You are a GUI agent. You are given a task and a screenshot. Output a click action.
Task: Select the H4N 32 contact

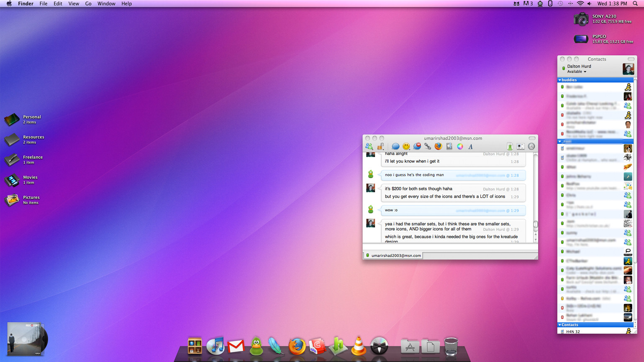(x=596, y=331)
